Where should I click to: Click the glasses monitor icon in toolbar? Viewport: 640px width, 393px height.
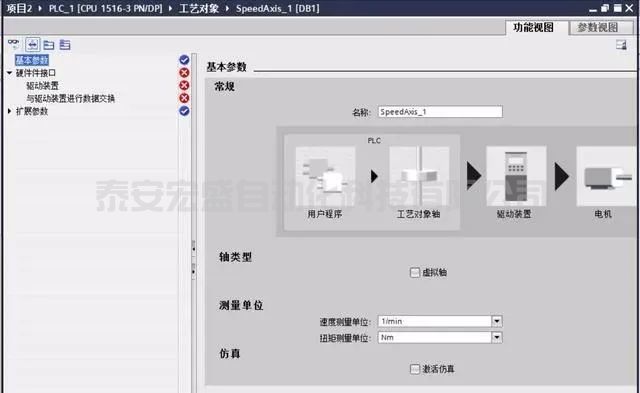pyautogui.click(x=13, y=43)
